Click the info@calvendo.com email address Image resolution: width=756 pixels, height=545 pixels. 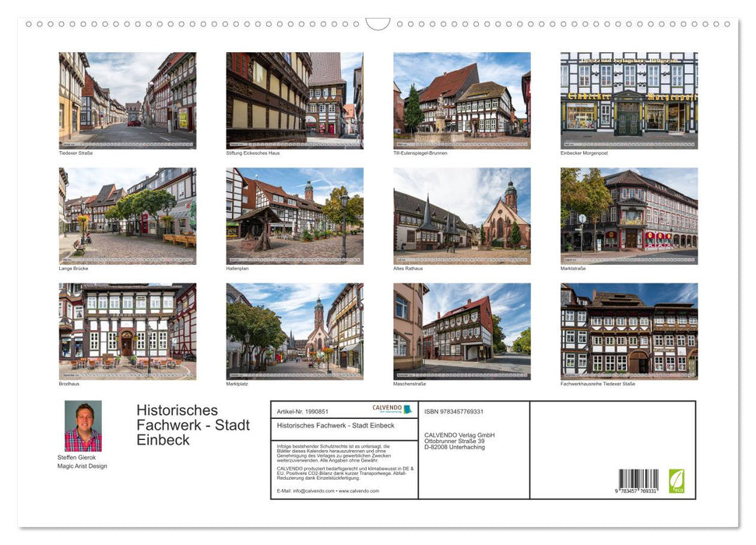[315, 490]
